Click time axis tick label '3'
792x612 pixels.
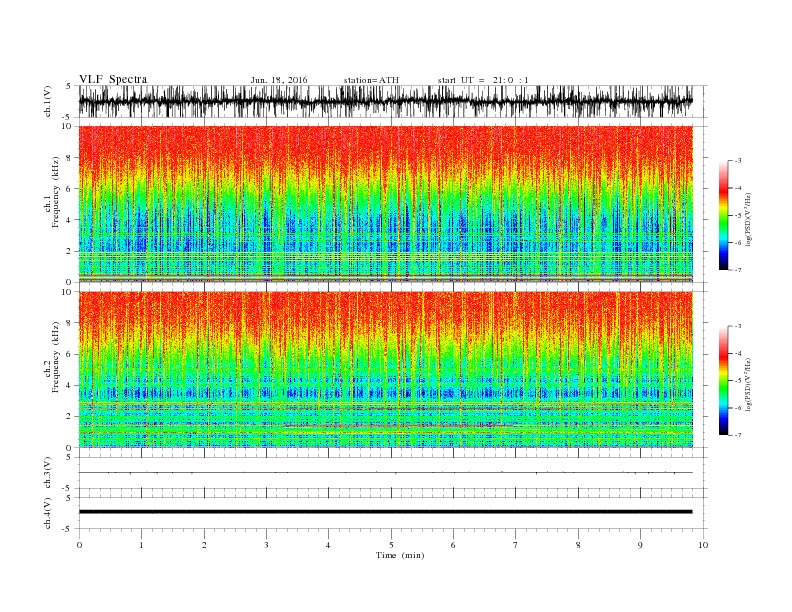(266, 545)
